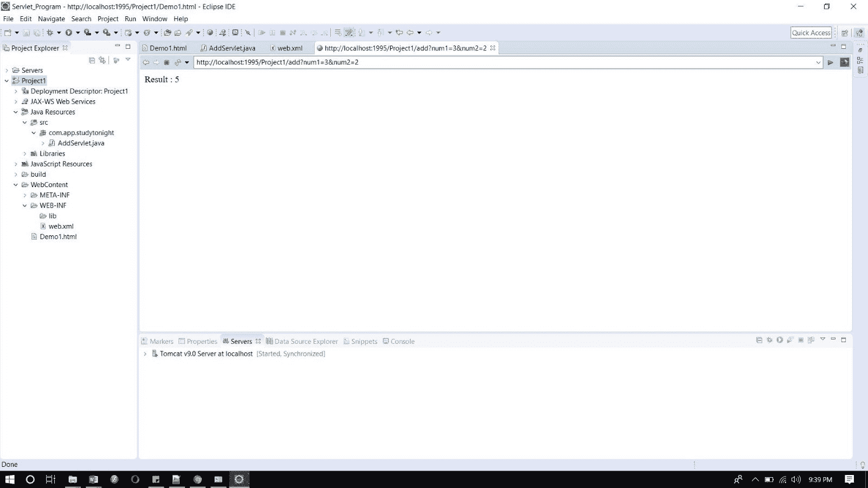Switch to the Console tab
868x488 pixels.
point(401,341)
